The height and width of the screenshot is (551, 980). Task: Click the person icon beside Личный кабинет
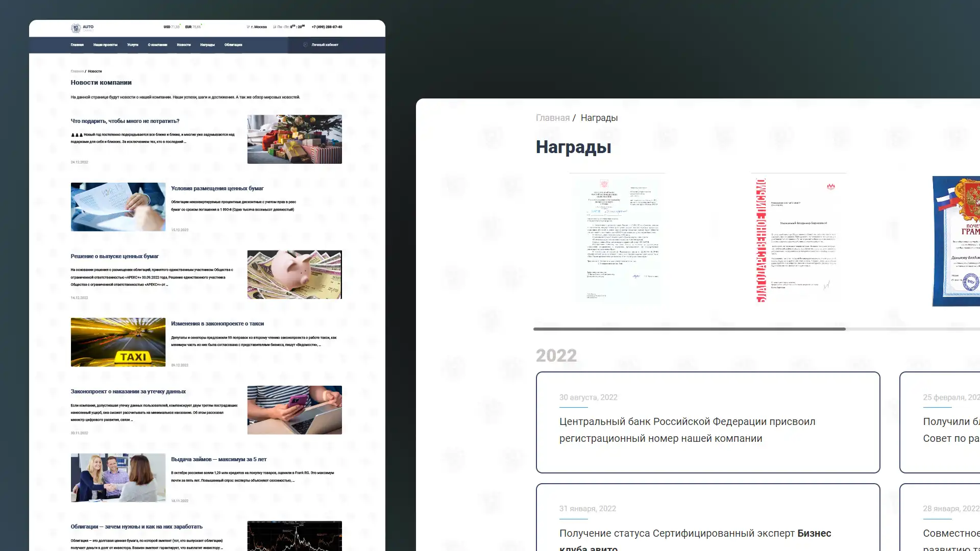[x=305, y=44]
